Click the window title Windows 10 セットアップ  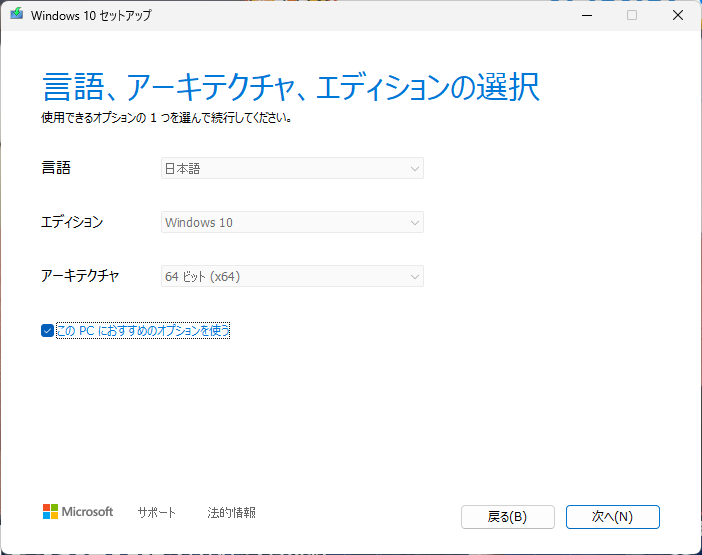(x=91, y=15)
